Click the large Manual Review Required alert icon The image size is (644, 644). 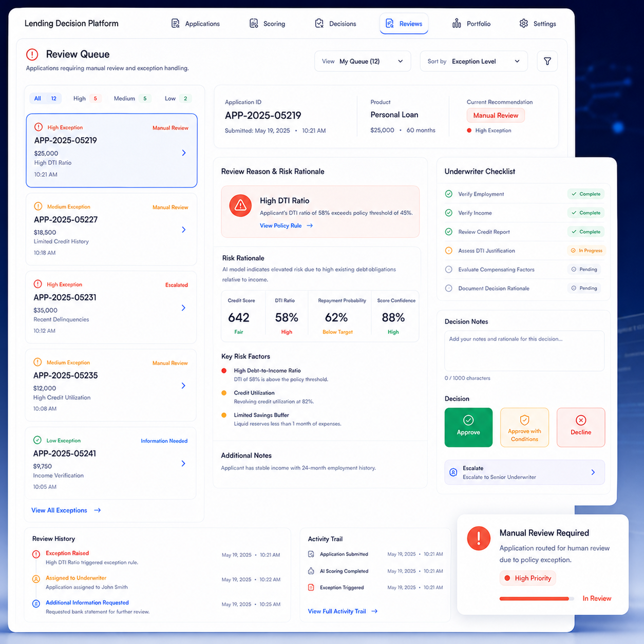tap(479, 538)
